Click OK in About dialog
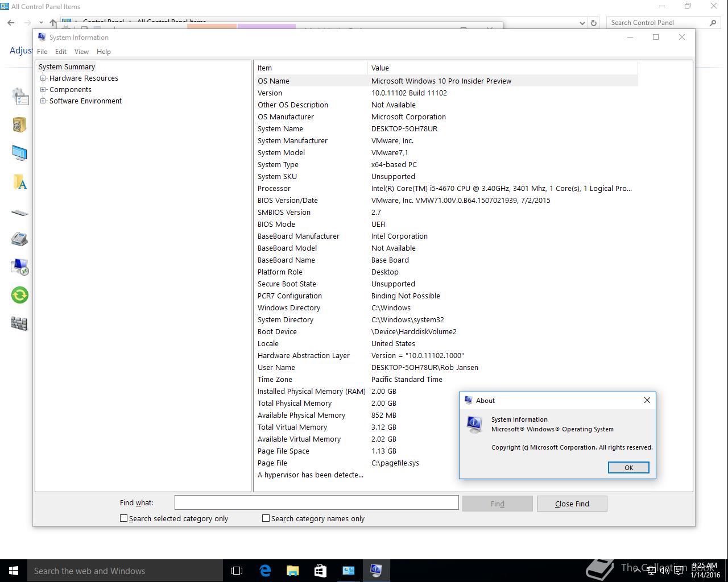This screenshot has height=582, width=728. [x=628, y=468]
